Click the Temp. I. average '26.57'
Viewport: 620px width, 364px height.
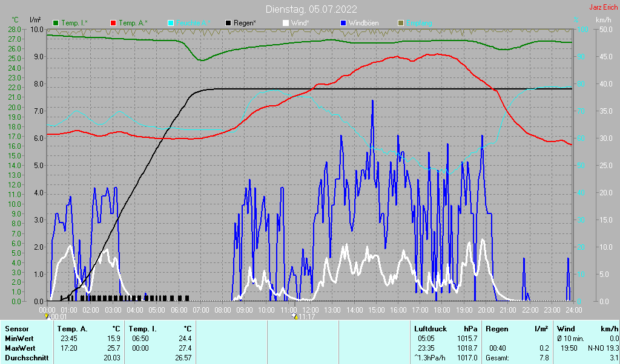(x=183, y=358)
